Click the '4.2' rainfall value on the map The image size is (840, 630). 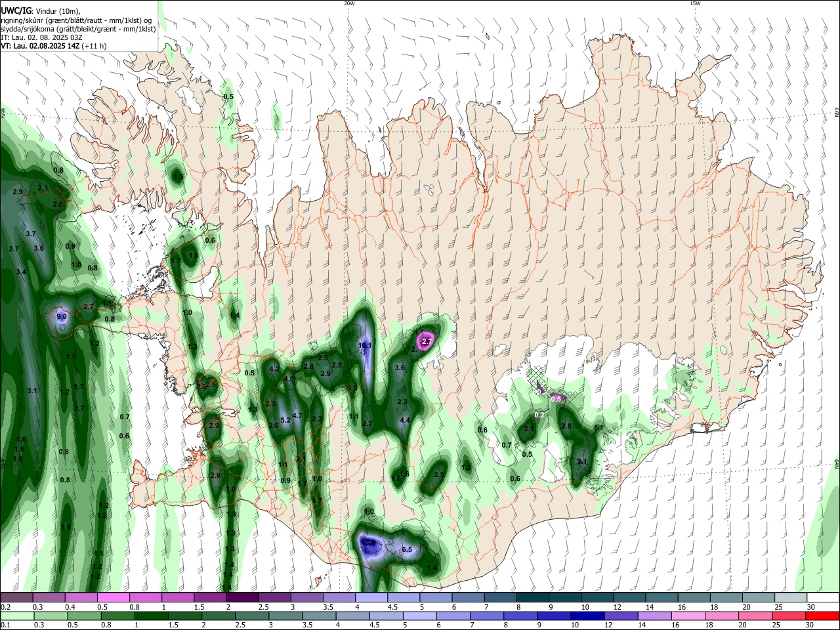[x=274, y=369]
